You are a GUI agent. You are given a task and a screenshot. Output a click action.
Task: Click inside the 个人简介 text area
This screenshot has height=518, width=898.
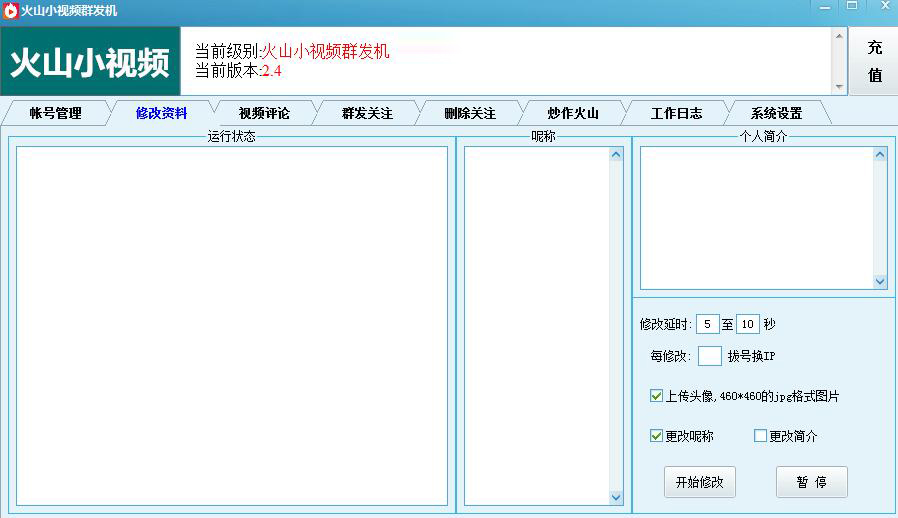click(x=757, y=218)
